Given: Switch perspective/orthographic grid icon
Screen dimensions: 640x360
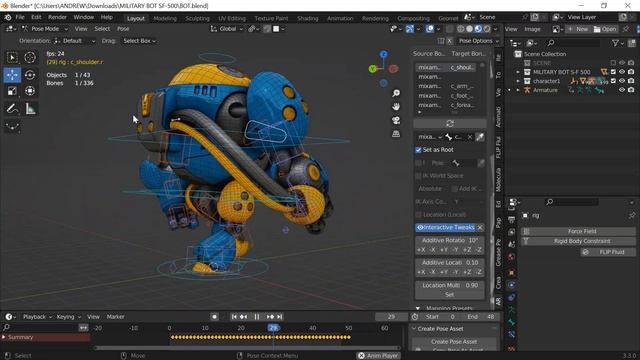Looking at the screenshot, I should tap(396, 134).
